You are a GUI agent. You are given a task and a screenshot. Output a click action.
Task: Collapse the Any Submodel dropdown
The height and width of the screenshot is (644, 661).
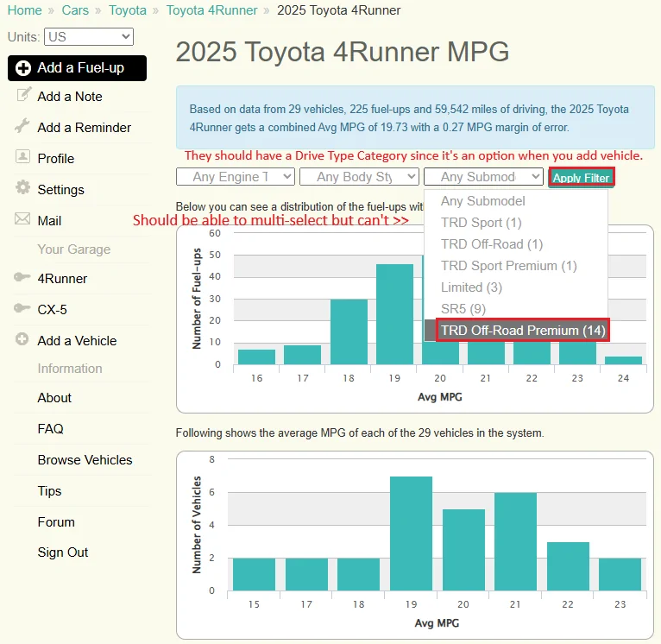pyautogui.click(x=483, y=177)
